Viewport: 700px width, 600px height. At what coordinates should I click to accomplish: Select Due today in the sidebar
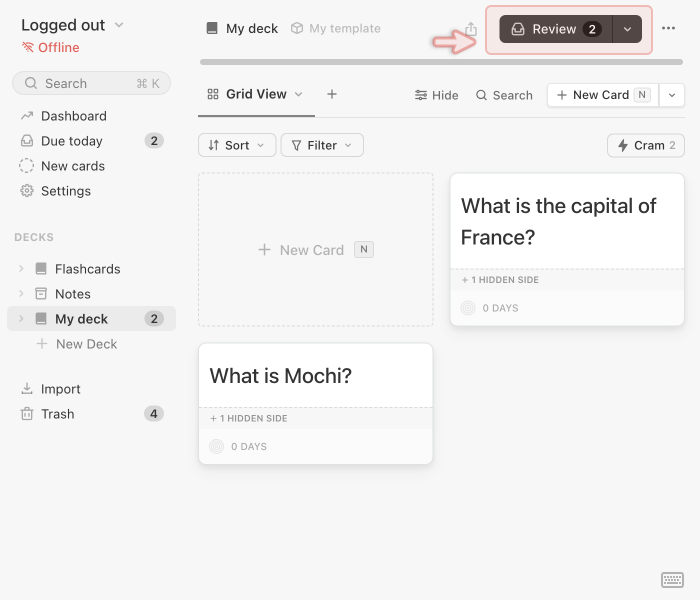71,141
